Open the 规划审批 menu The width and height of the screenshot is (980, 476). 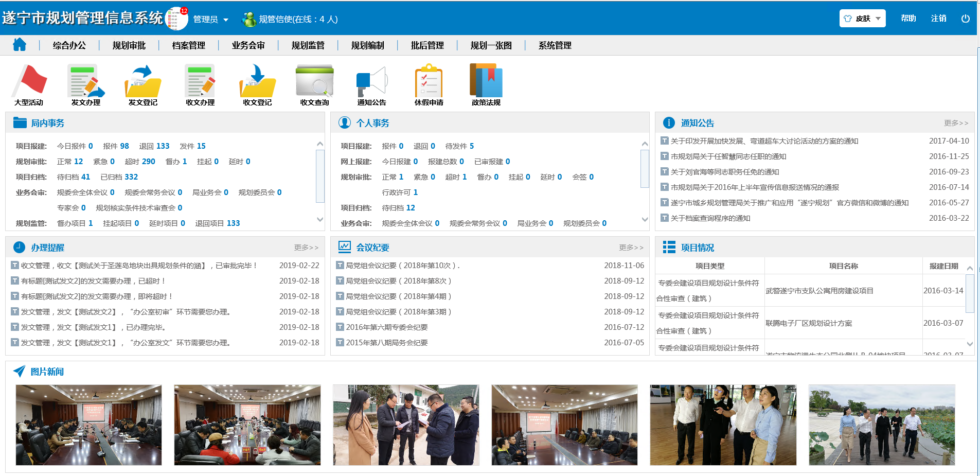click(x=129, y=46)
